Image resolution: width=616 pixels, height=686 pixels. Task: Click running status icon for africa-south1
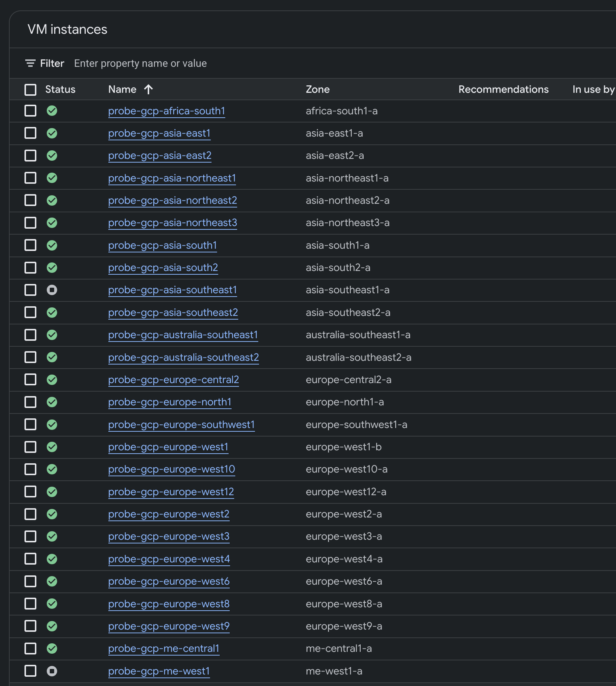point(52,111)
